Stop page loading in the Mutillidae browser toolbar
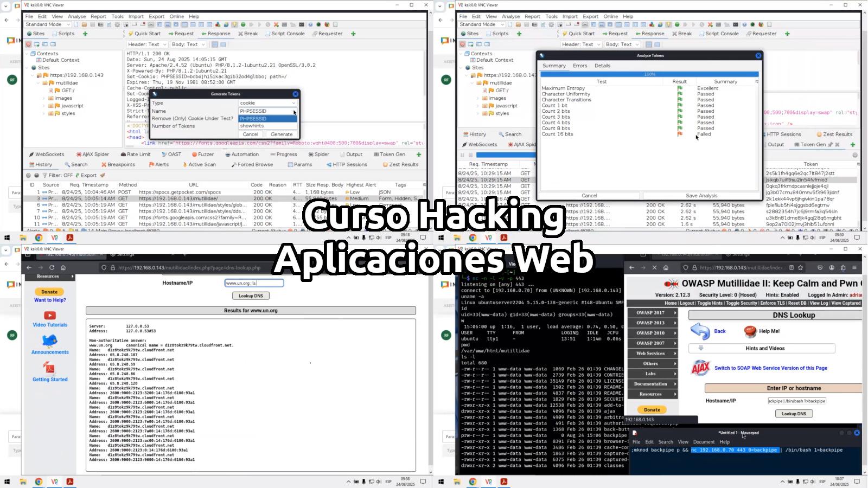The height and width of the screenshot is (488, 868). point(654,267)
